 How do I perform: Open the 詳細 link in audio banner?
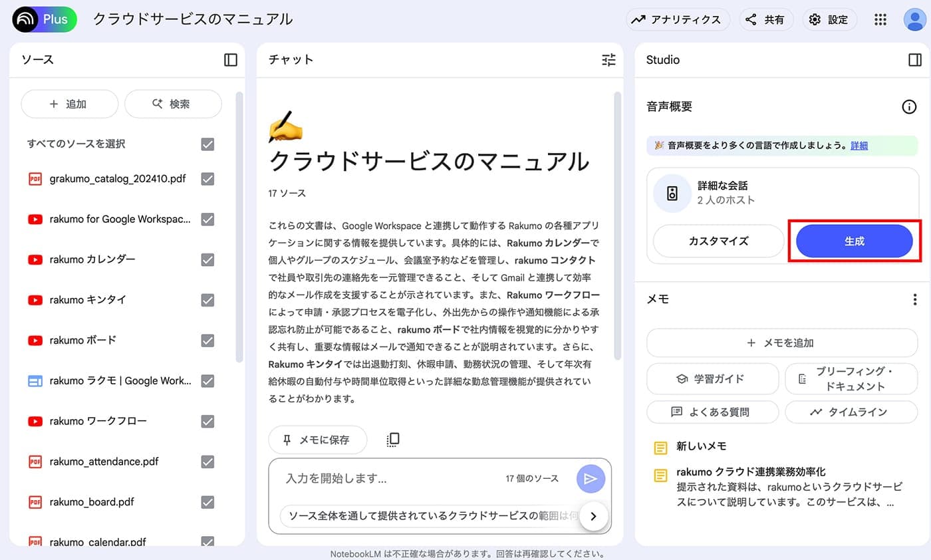[859, 146]
